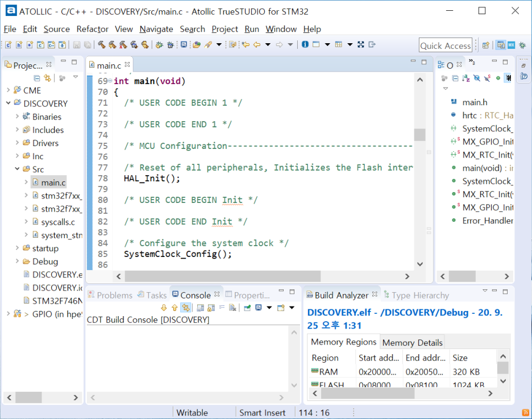Open the Run menu
The width and height of the screenshot is (532, 419).
[252, 29]
